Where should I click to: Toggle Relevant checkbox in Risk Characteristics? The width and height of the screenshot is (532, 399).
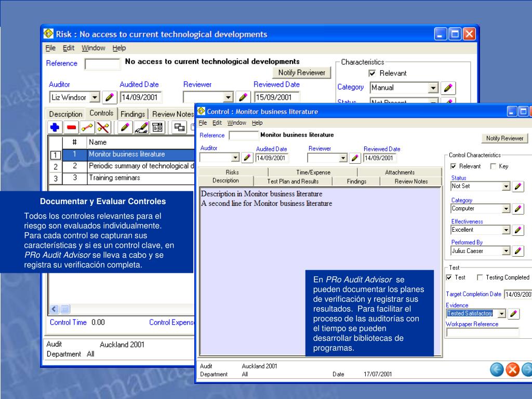click(372, 73)
